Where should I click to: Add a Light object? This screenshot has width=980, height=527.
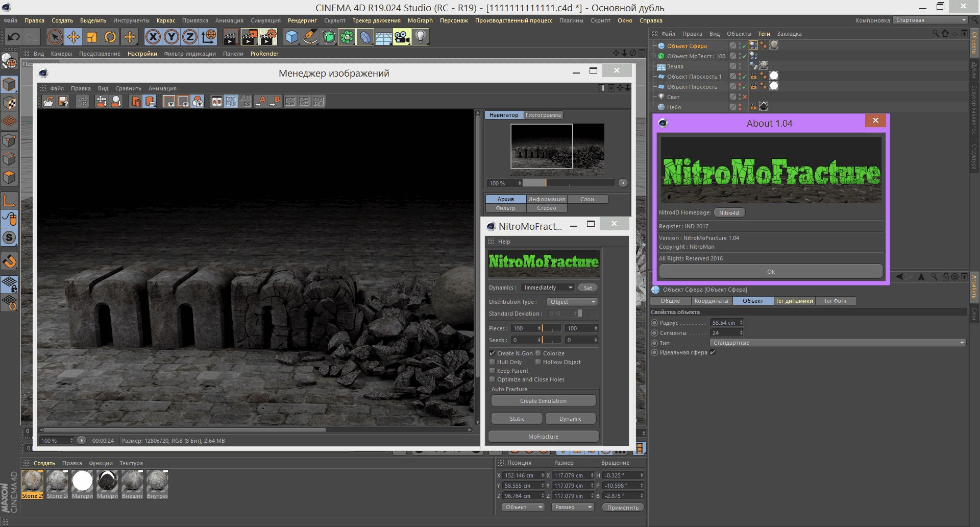point(420,37)
